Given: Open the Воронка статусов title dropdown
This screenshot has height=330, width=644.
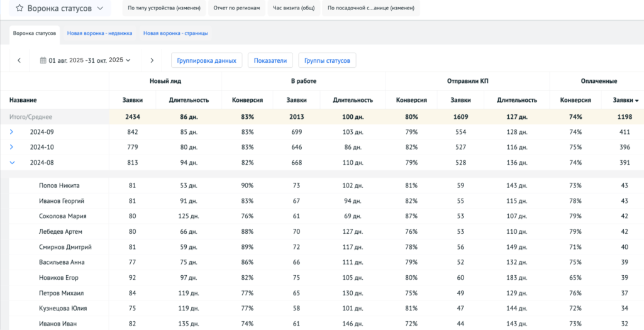Looking at the screenshot, I should tap(101, 9).
